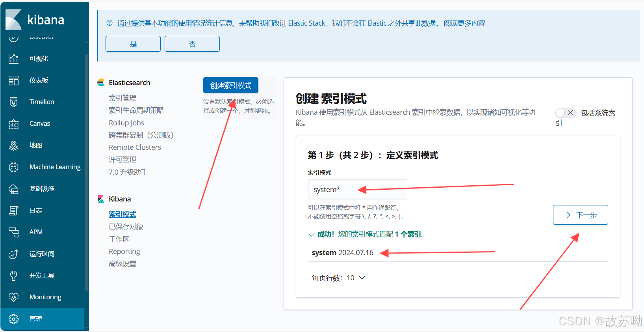This screenshot has height=332, width=644.
Task: Open the Rollup Jobs link
Action: 126,123
